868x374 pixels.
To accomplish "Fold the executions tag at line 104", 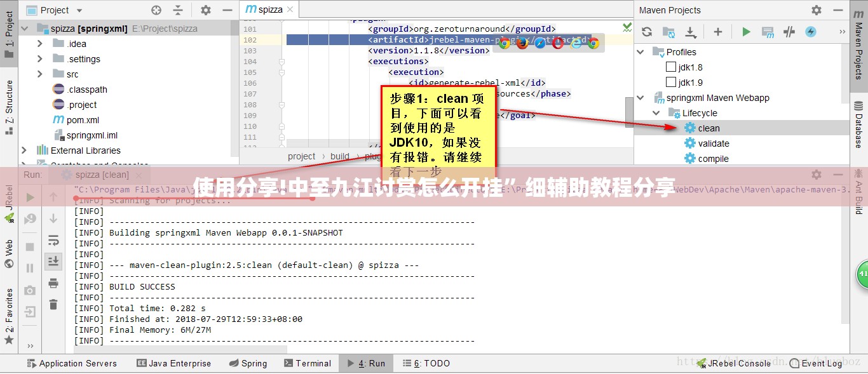I will (281, 62).
